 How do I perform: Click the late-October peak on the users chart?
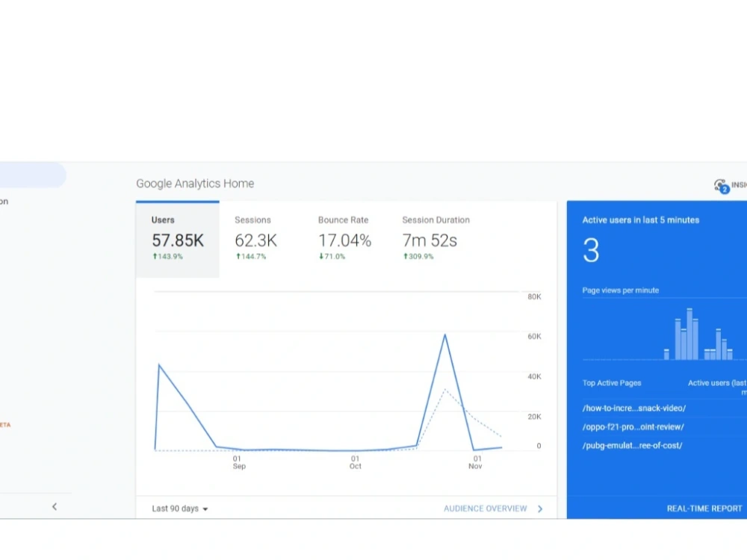tap(445, 335)
